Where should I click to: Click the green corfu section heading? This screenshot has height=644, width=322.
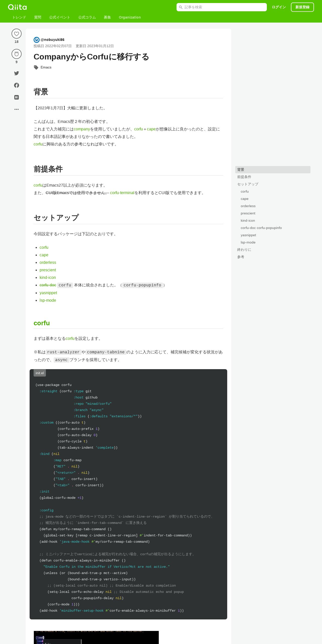coord(42,323)
